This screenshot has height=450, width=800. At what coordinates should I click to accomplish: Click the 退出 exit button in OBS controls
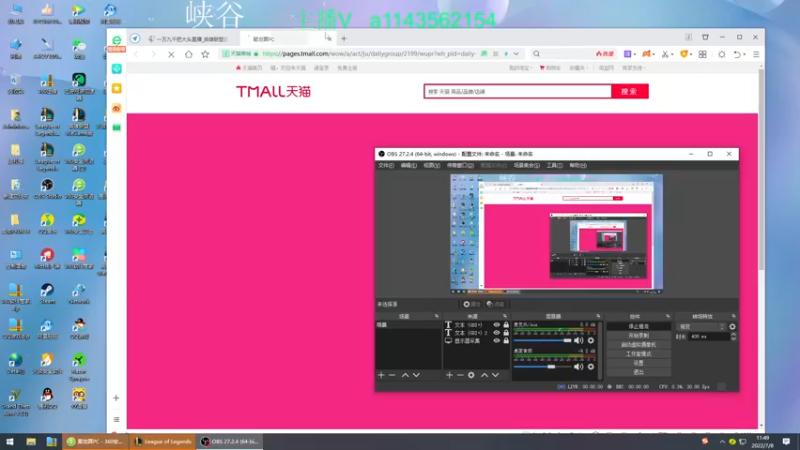[638, 372]
